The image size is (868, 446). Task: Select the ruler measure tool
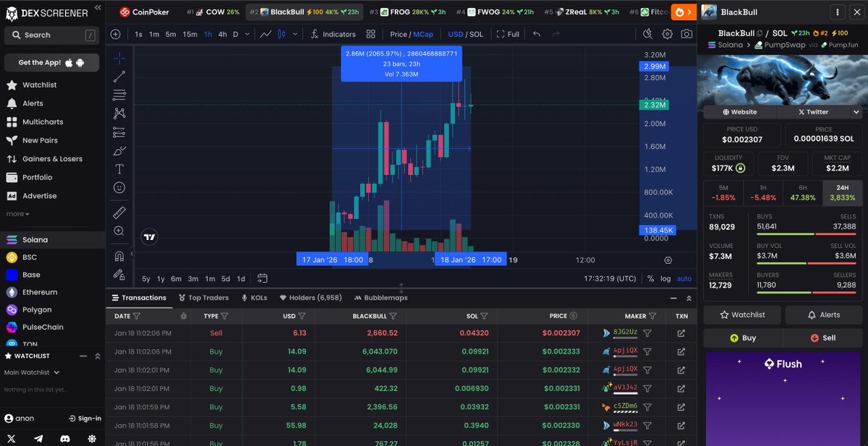tap(119, 213)
